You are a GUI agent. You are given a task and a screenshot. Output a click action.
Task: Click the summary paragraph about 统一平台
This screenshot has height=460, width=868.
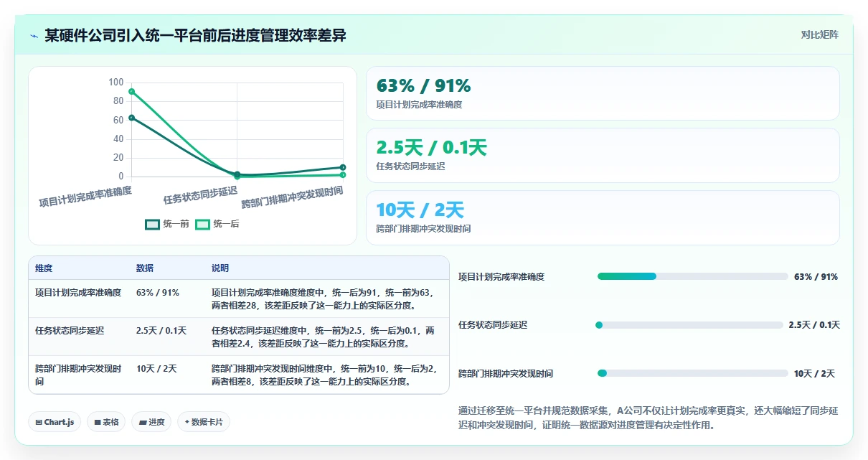pos(648,418)
